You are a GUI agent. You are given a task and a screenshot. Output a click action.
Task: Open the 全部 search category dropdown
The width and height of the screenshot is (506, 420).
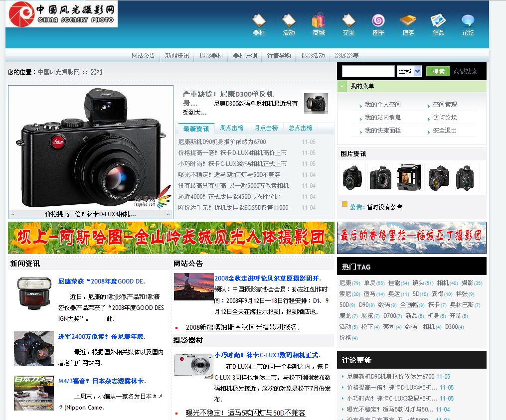[x=409, y=71]
